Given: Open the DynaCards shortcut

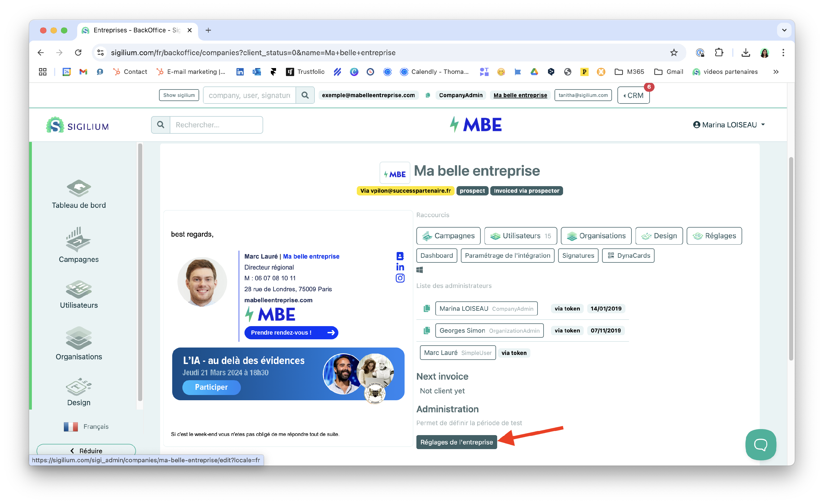Looking at the screenshot, I should pyautogui.click(x=628, y=256).
